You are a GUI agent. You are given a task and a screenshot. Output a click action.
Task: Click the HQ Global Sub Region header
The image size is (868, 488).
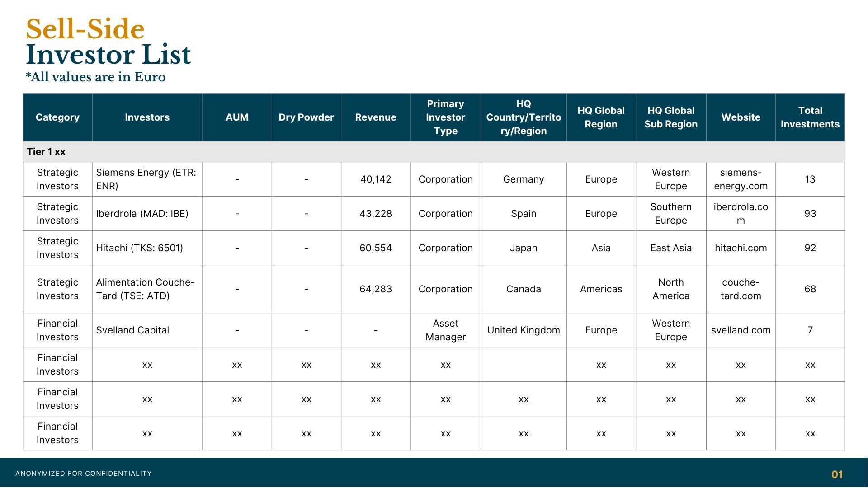[x=671, y=117]
